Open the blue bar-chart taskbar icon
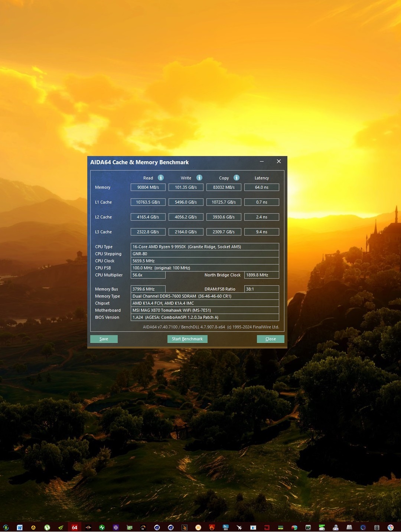Image resolution: width=401 pixels, height=532 pixels. pos(226,527)
